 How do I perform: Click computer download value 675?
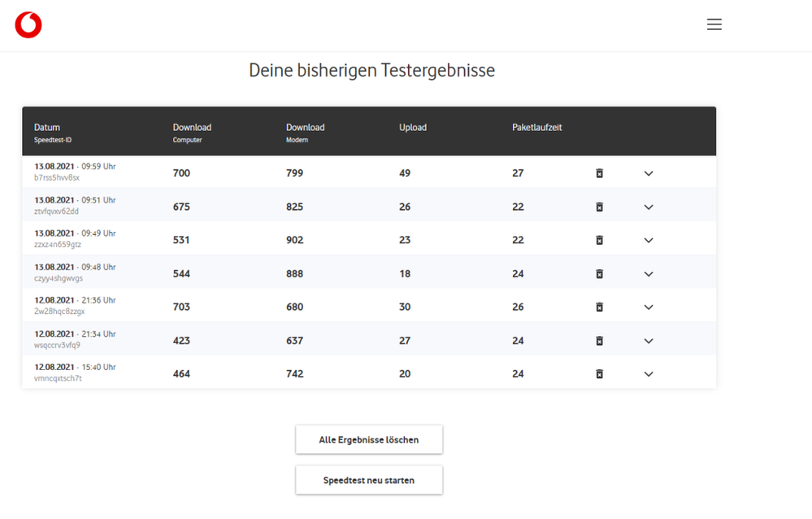click(x=181, y=207)
